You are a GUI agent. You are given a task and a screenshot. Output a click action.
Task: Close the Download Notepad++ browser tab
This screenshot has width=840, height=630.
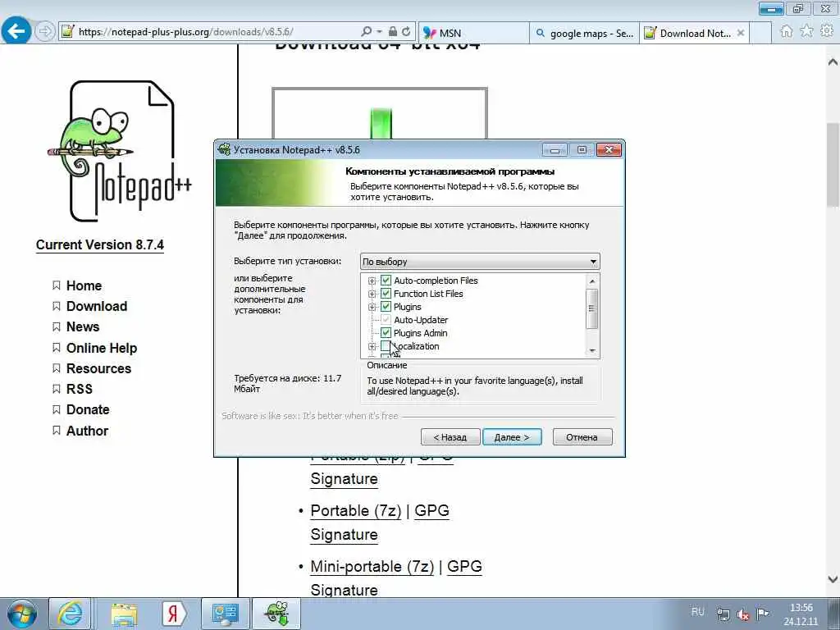point(741,33)
